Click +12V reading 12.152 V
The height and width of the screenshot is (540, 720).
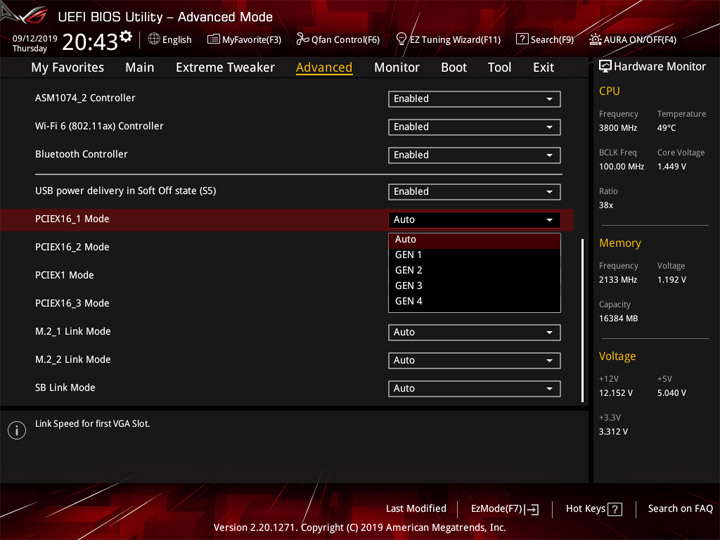[x=616, y=393]
